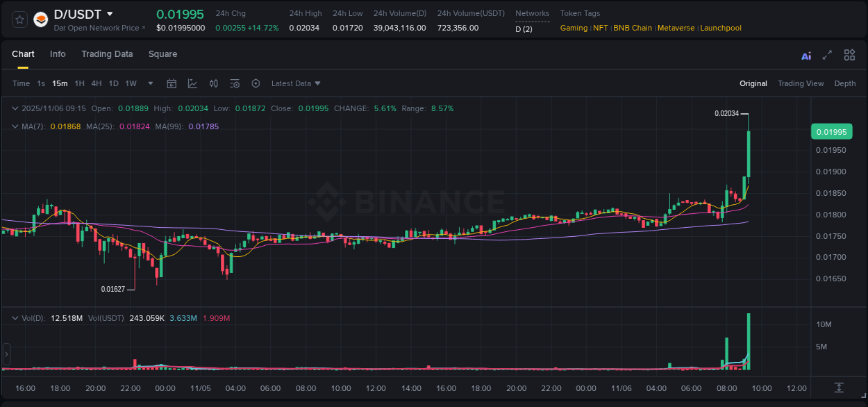Click the BNB Chain tag
The height and width of the screenshot is (407, 868).
(x=633, y=28)
